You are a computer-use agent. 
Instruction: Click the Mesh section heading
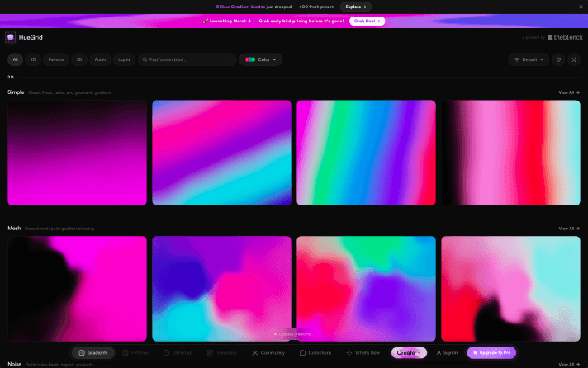pos(14,229)
